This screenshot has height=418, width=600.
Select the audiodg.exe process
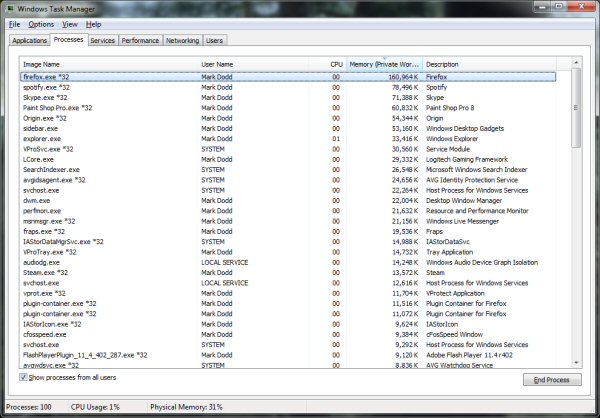(x=288, y=263)
